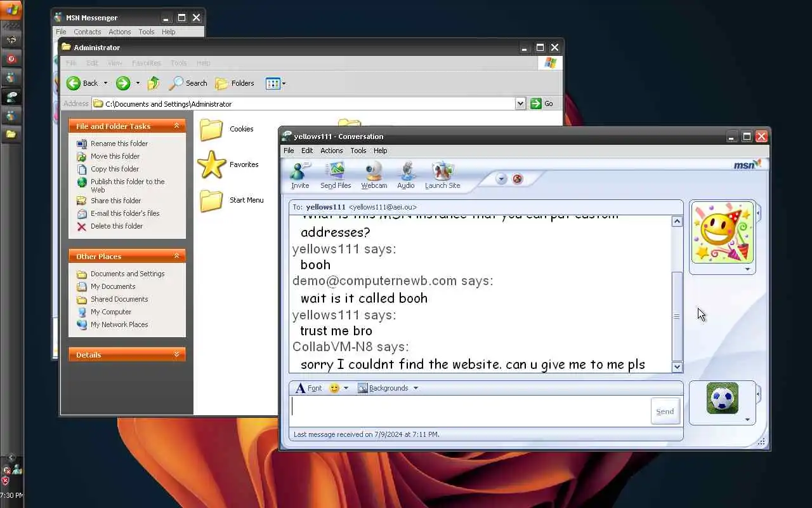Open My Computer in Other Places
Image resolution: width=812 pixels, height=508 pixels.
click(x=111, y=312)
